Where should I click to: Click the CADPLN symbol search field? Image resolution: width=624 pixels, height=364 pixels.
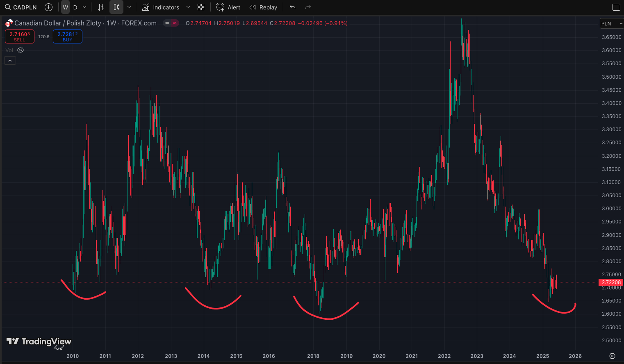[x=21, y=7]
